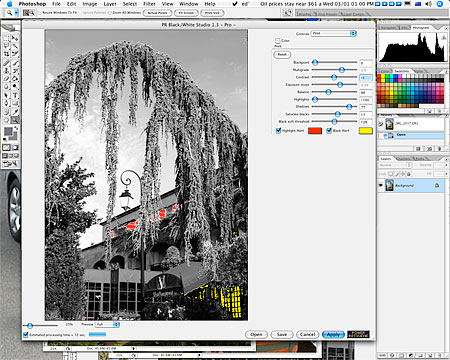Image resolution: width=450 pixels, height=360 pixels.
Task: Pick the Crop tool in toolbox
Action: tap(6, 53)
